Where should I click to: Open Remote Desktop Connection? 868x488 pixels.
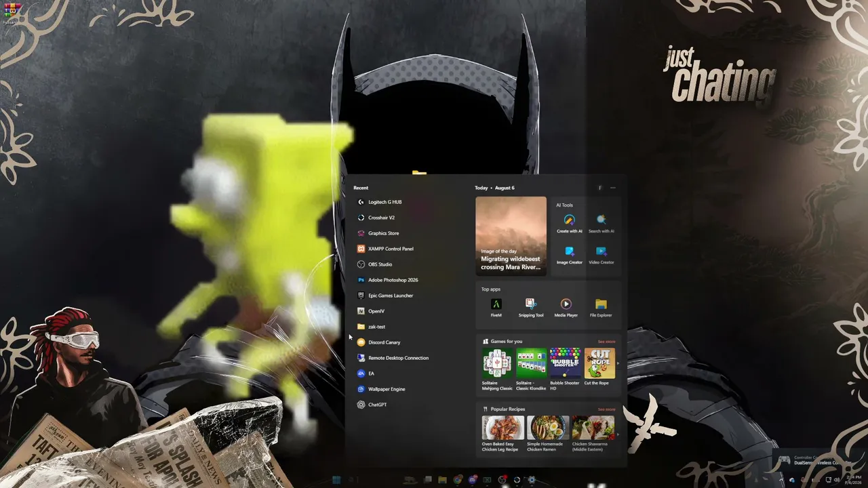pyautogui.click(x=393, y=358)
